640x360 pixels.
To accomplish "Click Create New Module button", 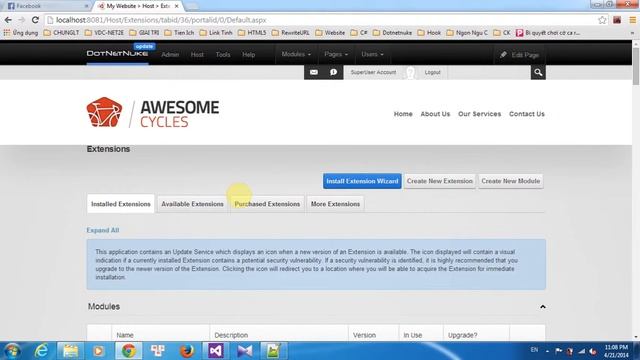I will click(511, 181).
